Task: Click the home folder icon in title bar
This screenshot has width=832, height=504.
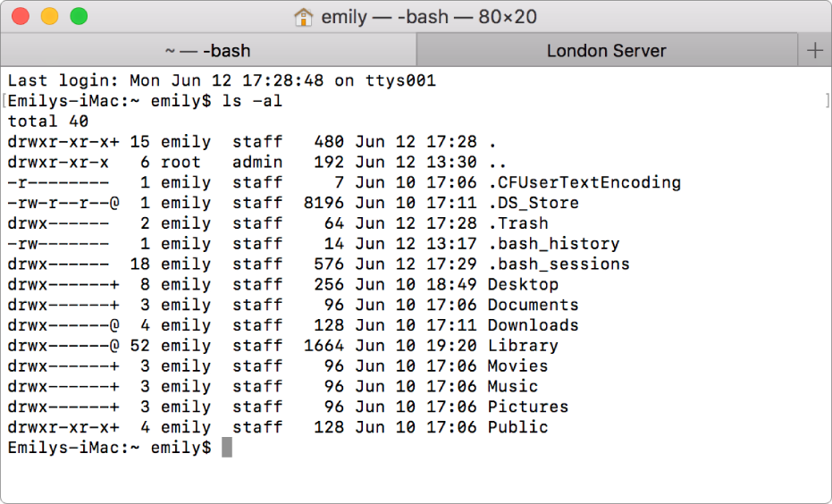Action: [304, 17]
